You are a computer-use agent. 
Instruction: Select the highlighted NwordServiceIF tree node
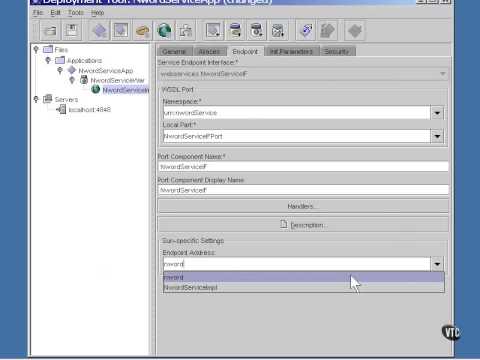point(125,90)
